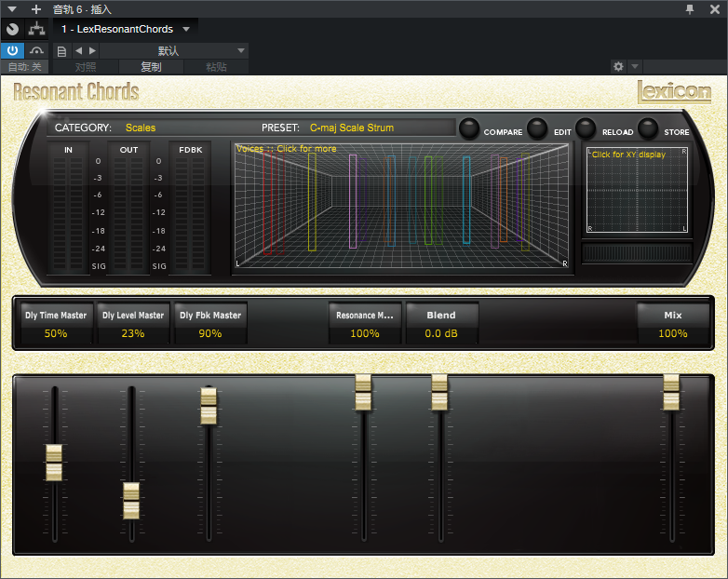728x579 pixels.
Task: Select the Blend parameter label
Action: pos(441,316)
